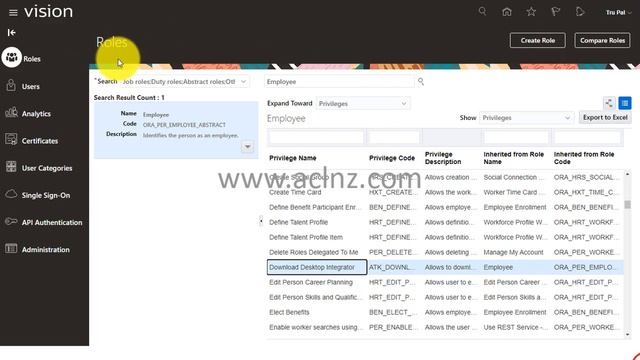640x360 pixels.
Task: Run role search with magnifier icon
Action: click(421, 82)
